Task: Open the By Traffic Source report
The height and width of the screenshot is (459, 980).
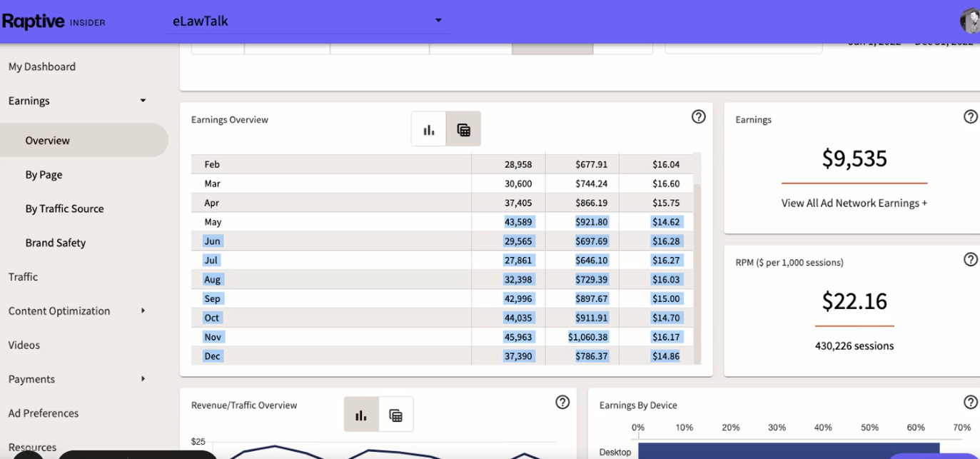Action: point(64,209)
